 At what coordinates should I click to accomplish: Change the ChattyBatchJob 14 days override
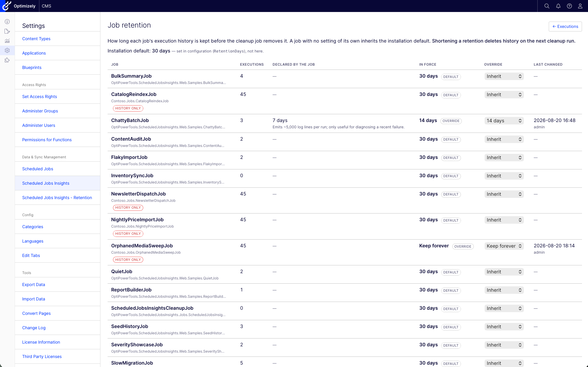[504, 121]
